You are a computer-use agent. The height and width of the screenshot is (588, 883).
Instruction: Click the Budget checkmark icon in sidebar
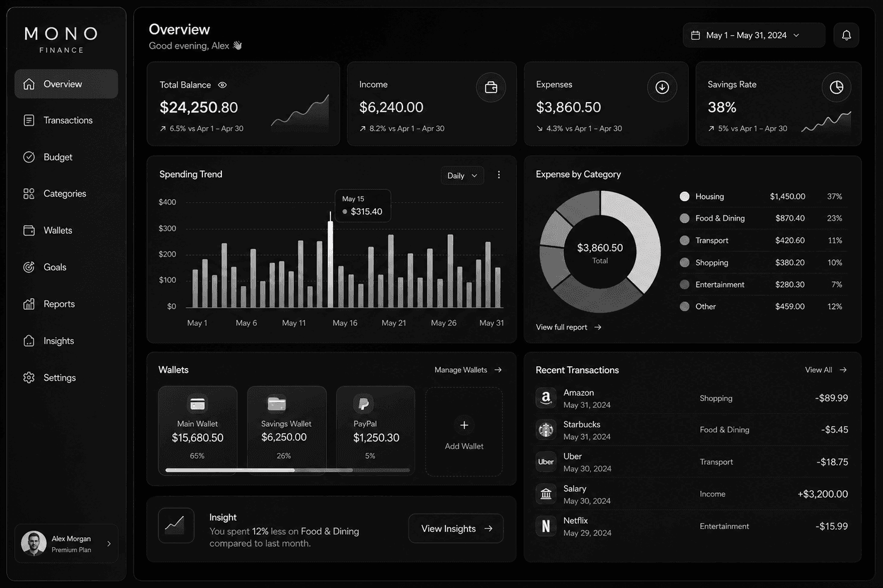click(29, 157)
